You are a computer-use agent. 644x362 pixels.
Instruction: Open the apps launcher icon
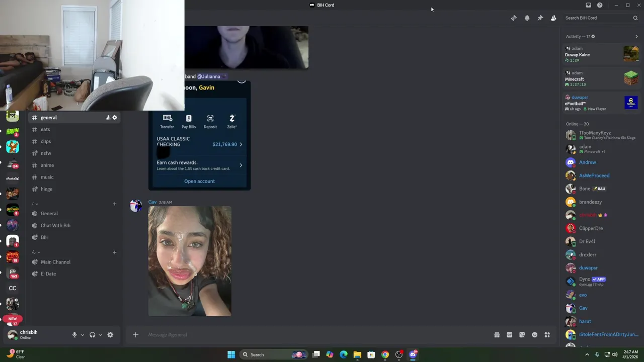coord(547,335)
